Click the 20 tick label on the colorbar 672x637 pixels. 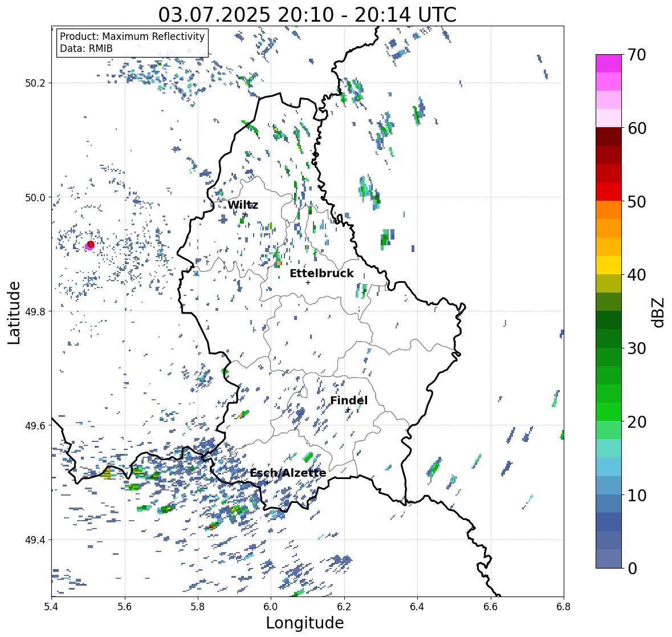pos(637,422)
